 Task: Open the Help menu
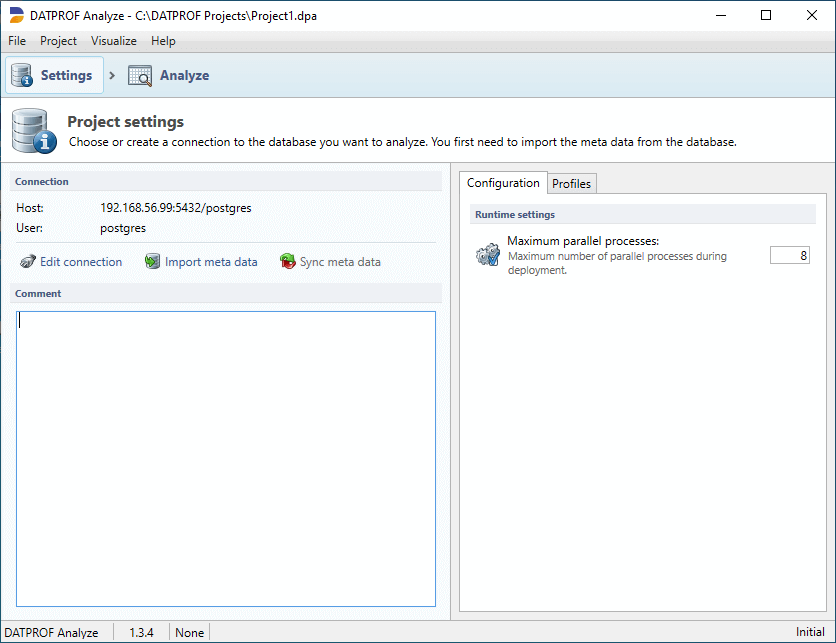pyautogui.click(x=163, y=41)
